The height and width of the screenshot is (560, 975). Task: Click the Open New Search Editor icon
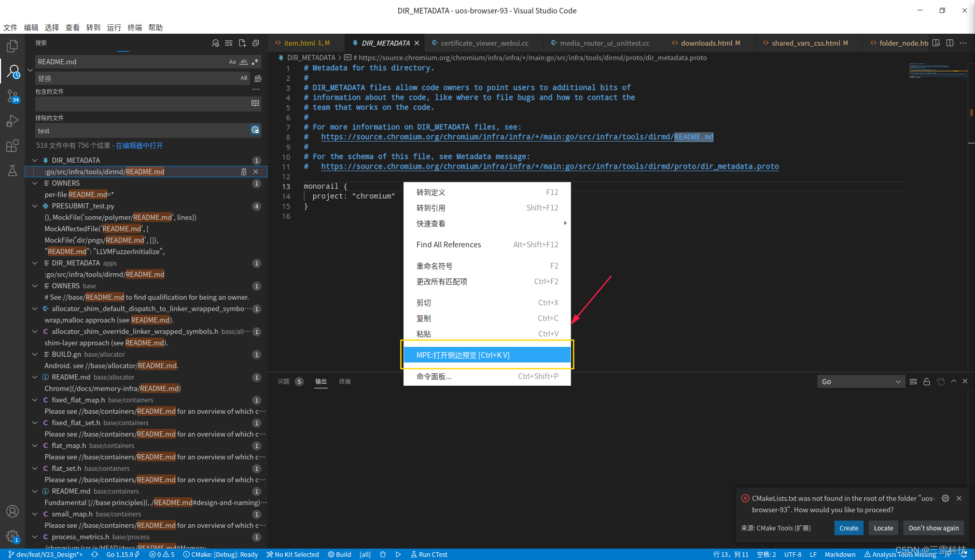click(x=242, y=44)
